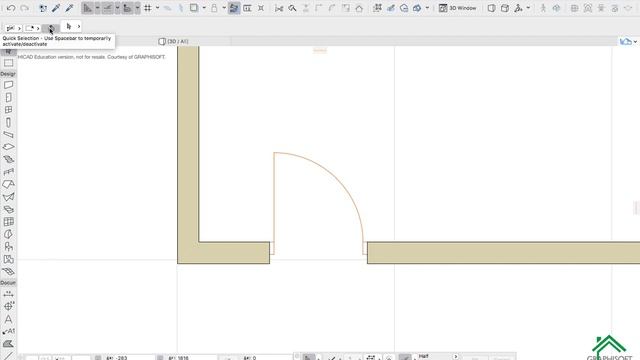This screenshot has height=360, width=640.
Task: Select the Slab tool
Action: coord(8,147)
